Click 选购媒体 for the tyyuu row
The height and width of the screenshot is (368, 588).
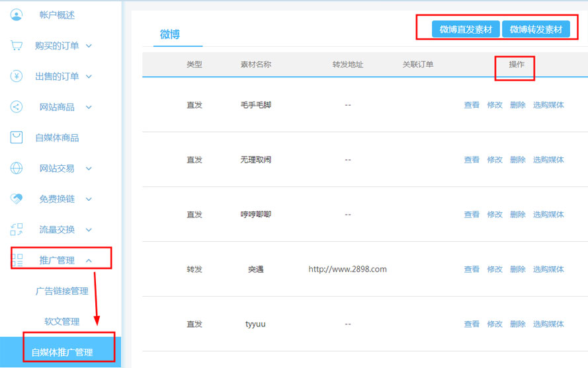point(548,324)
